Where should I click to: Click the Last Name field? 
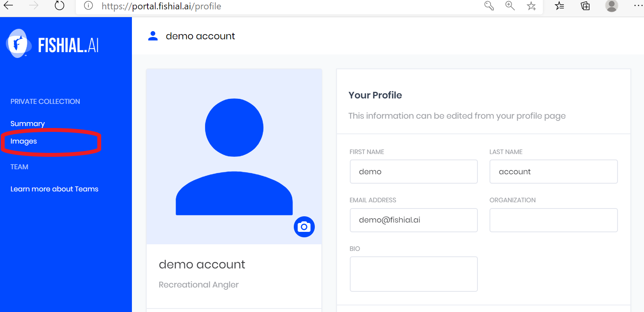[553, 172]
